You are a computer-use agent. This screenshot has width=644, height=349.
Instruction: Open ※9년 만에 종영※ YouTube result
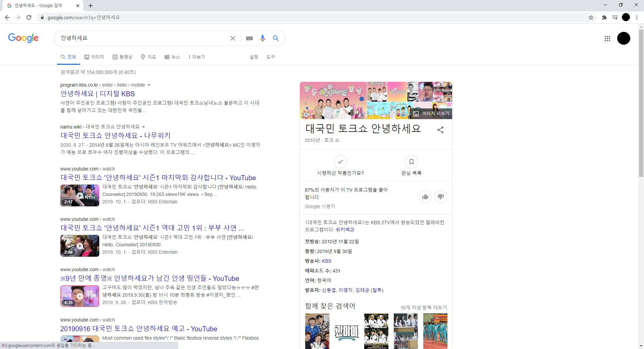coord(150,279)
